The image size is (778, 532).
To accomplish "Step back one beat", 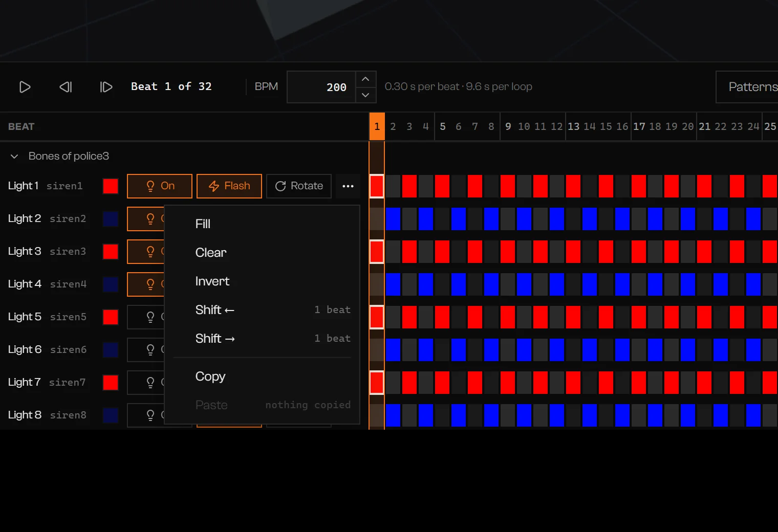I will [x=66, y=87].
